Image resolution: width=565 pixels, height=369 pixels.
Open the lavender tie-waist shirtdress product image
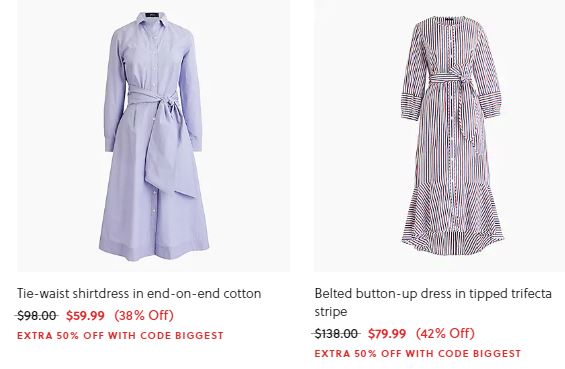153,135
